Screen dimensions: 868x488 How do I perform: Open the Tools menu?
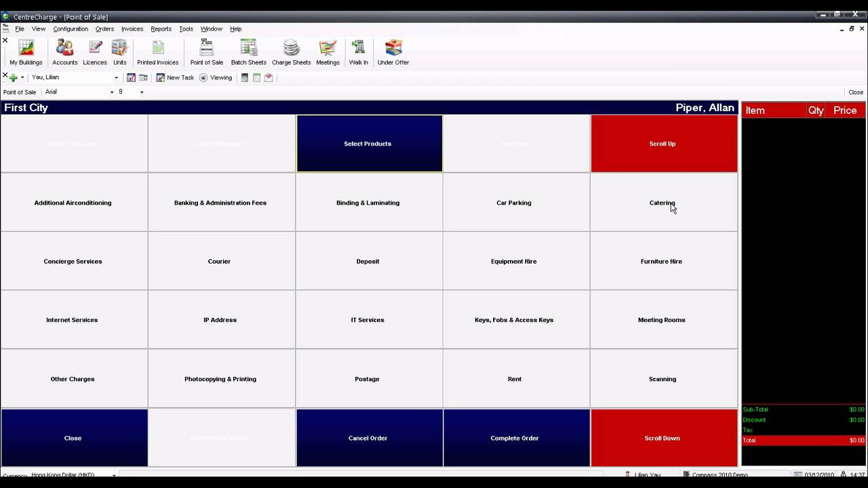pos(186,29)
